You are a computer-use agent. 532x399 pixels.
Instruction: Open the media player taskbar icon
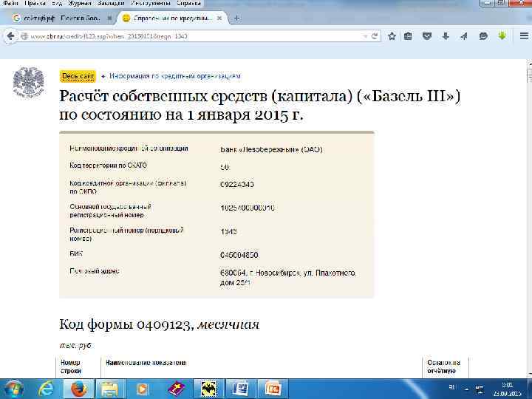142,389
